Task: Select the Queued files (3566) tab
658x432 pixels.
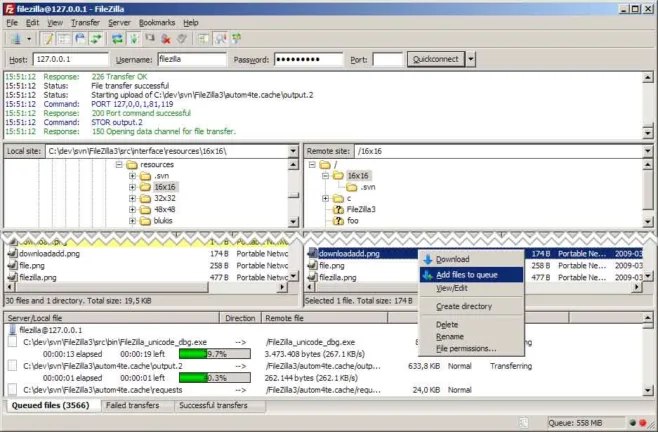Action: [51, 406]
